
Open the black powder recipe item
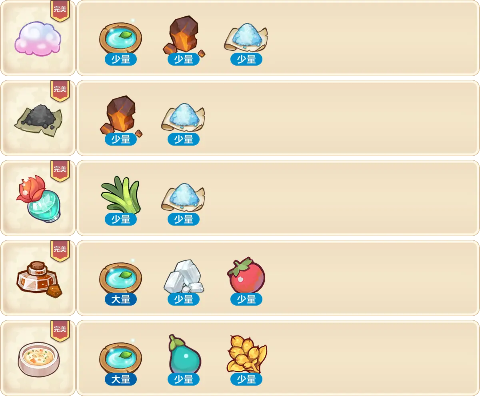tap(38, 120)
